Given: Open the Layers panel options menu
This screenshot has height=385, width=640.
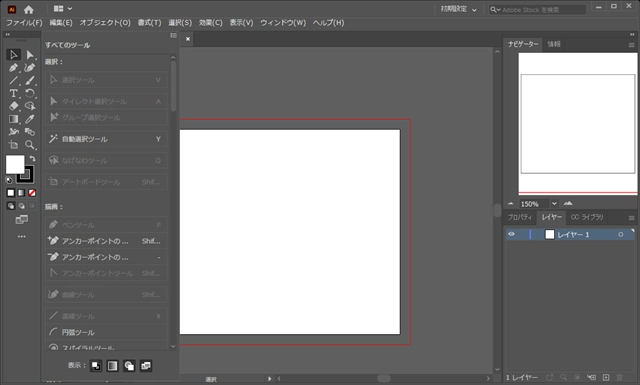Looking at the screenshot, I should coord(631,218).
